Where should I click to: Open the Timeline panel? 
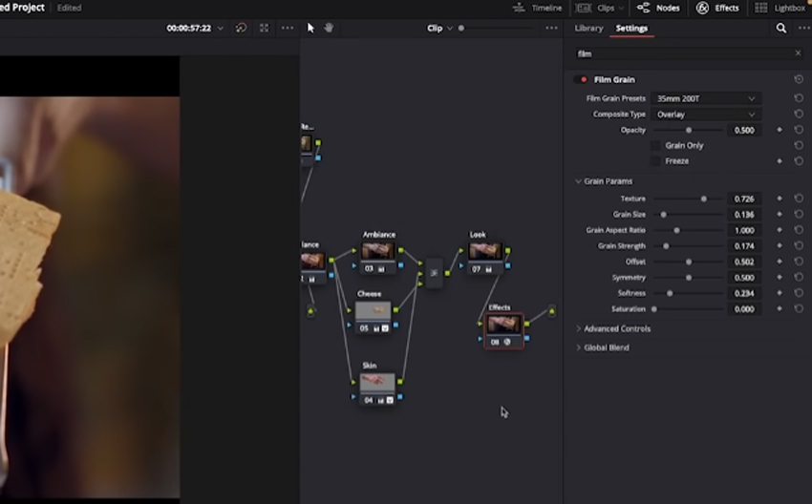[537, 8]
